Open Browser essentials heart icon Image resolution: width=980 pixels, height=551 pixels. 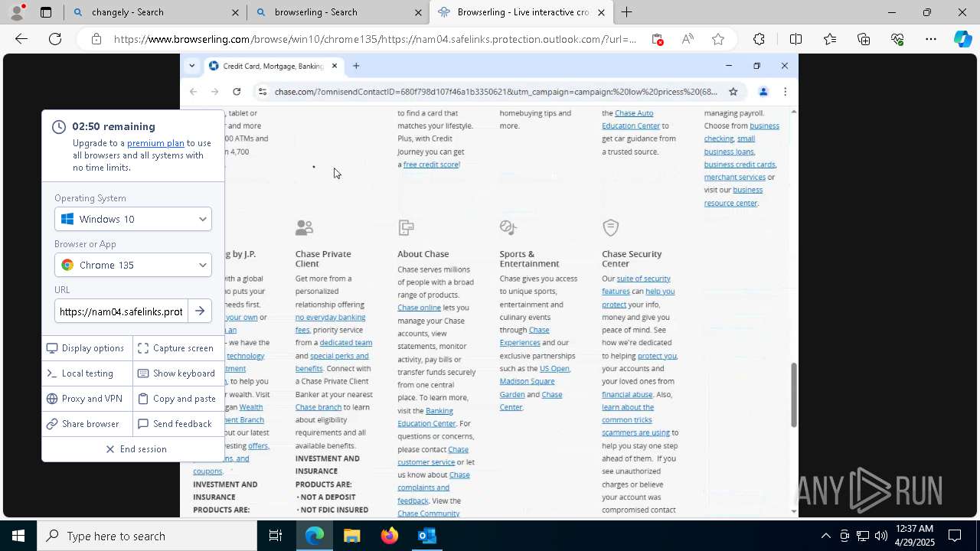pos(897,39)
